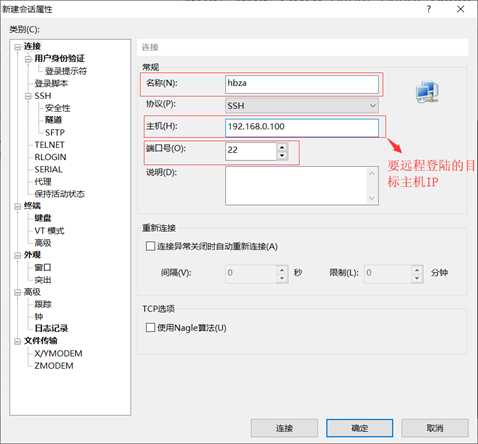Select 钟 in category tree
This screenshot has width=478, height=444.
tap(39, 316)
